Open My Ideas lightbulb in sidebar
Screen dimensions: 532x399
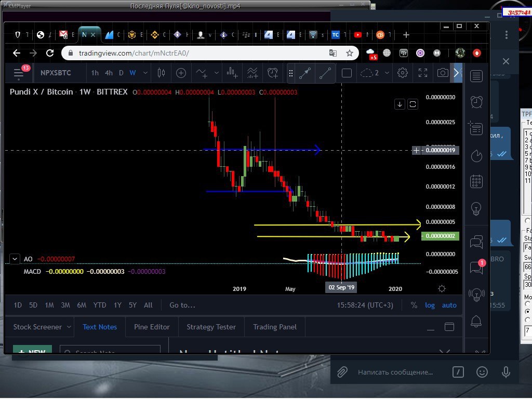(x=476, y=208)
